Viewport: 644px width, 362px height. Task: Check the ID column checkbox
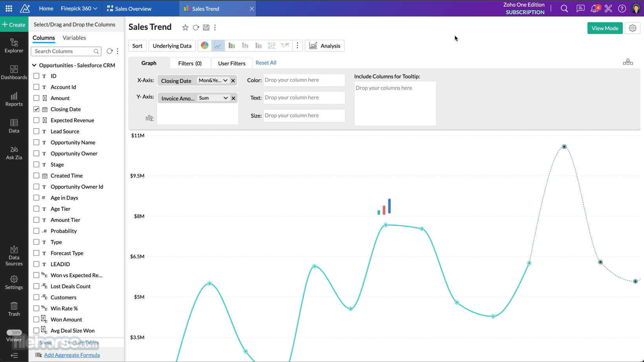point(37,76)
